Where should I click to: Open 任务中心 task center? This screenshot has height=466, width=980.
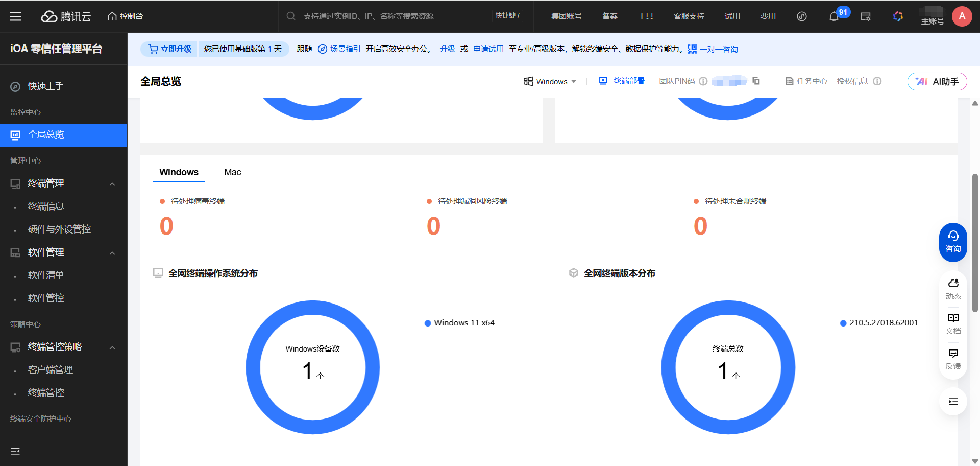pyautogui.click(x=806, y=81)
